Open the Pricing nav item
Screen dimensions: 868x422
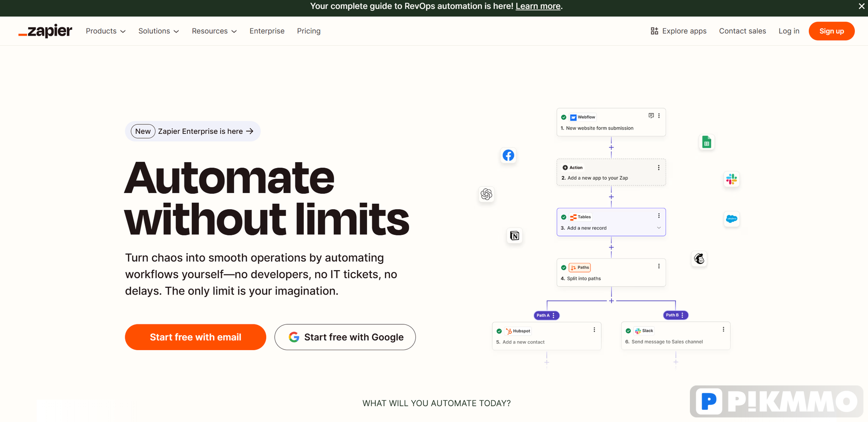(309, 31)
